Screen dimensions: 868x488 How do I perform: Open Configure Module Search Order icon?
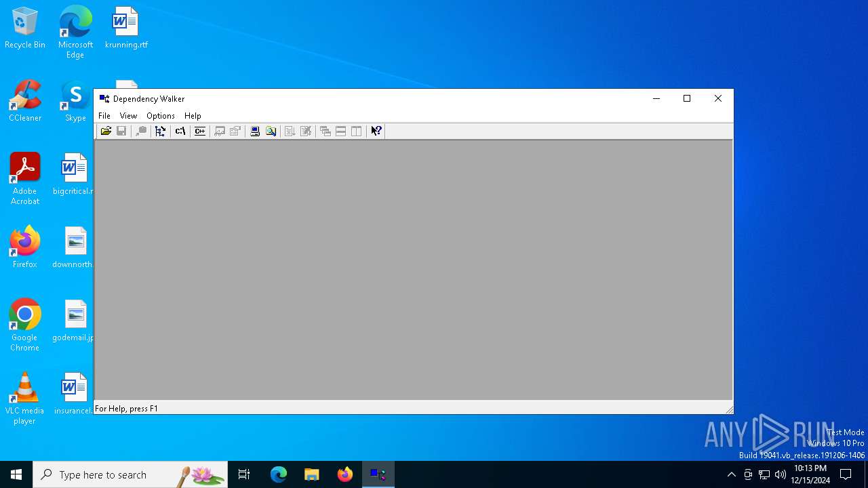(x=271, y=131)
